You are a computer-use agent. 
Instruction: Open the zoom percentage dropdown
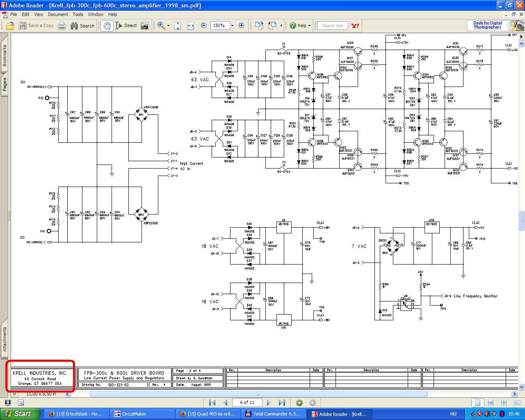[x=232, y=25]
